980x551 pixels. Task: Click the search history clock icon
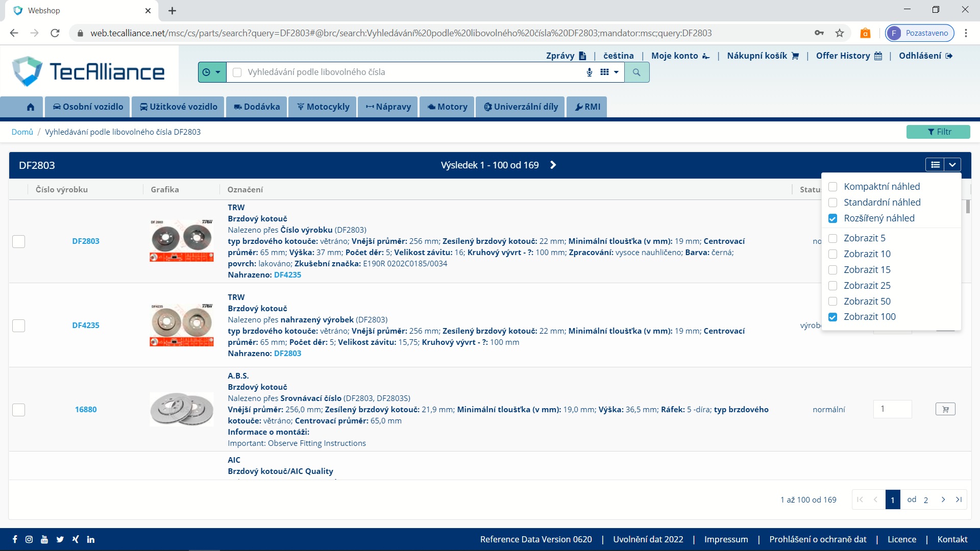pyautogui.click(x=206, y=72)
